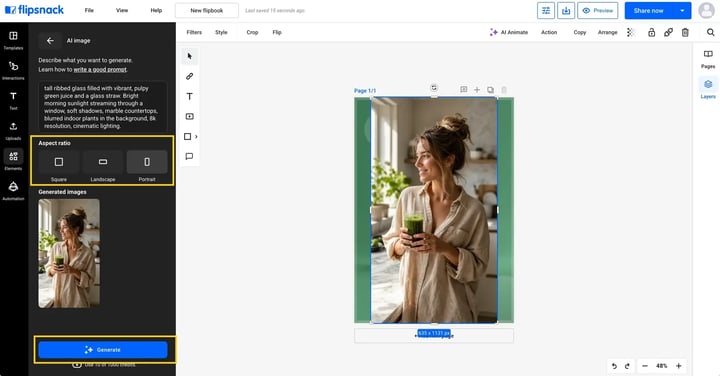Select the generated woman-with-juice thumbnail
Viewport: 720px width, 376px height.
(69, 253)
